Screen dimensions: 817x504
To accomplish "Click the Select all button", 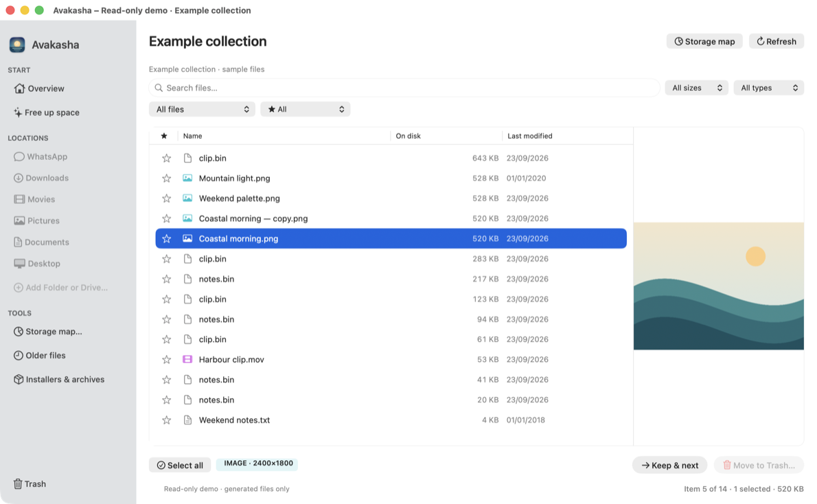I will (x=180, y=465).
